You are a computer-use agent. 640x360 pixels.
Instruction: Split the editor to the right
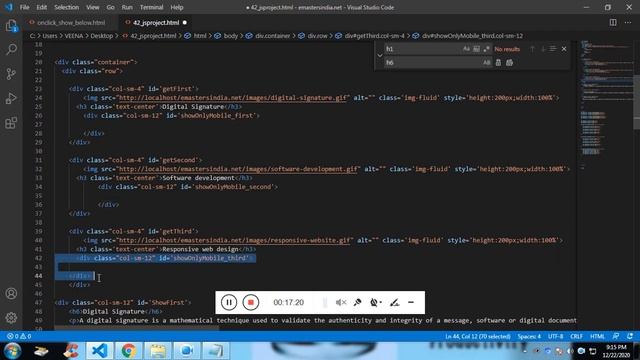click(613, 22)
